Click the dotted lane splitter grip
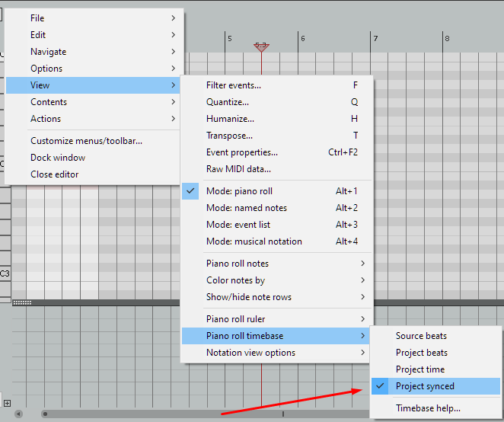 tap(22, 302)
